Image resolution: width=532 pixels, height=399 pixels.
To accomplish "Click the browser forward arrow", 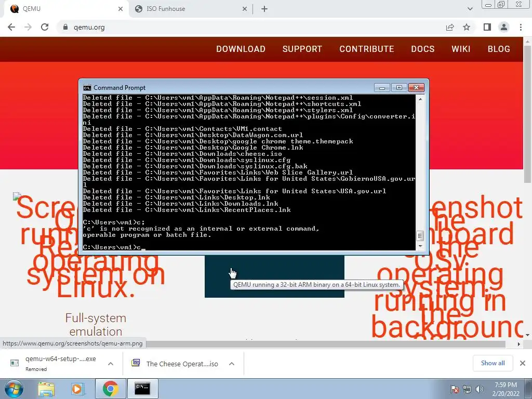I will click(28, 27).
